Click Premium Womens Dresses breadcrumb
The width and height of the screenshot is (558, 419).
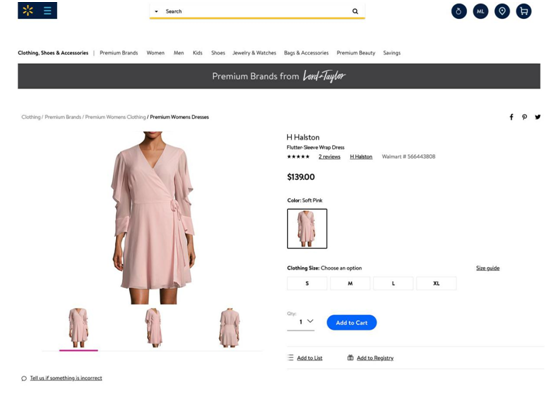(179, 117)
